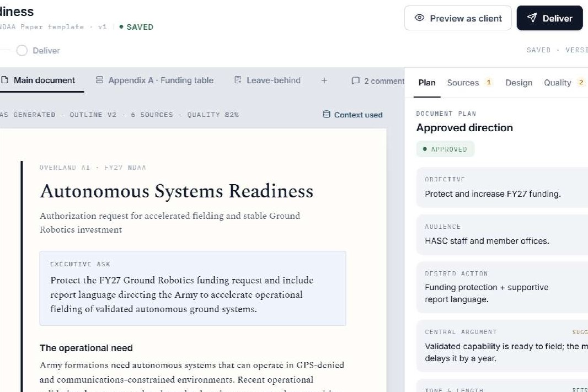Click the Context used button
Viewport: 588px width, 392px height.
pos(353,115)
